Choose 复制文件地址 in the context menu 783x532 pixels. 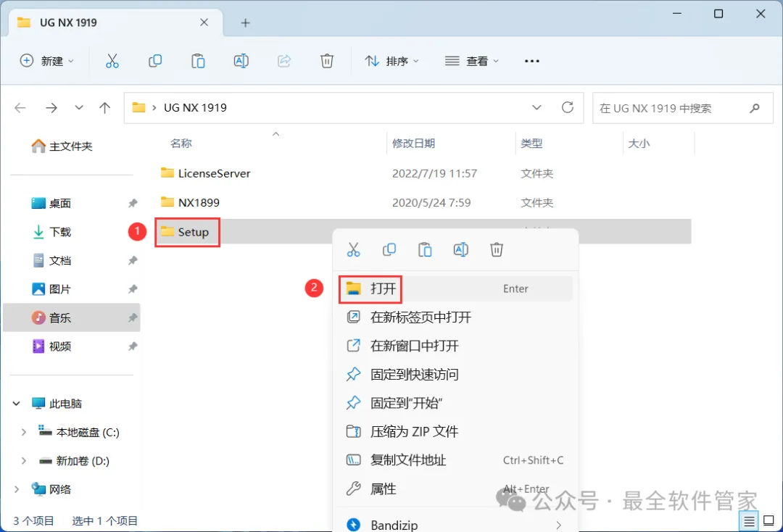coord(455,460)
